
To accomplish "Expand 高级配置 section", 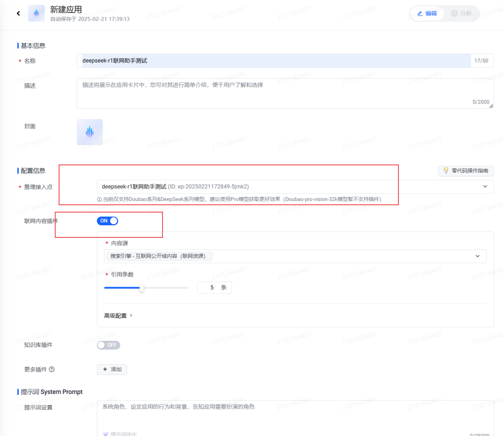I will pos(118,316).
